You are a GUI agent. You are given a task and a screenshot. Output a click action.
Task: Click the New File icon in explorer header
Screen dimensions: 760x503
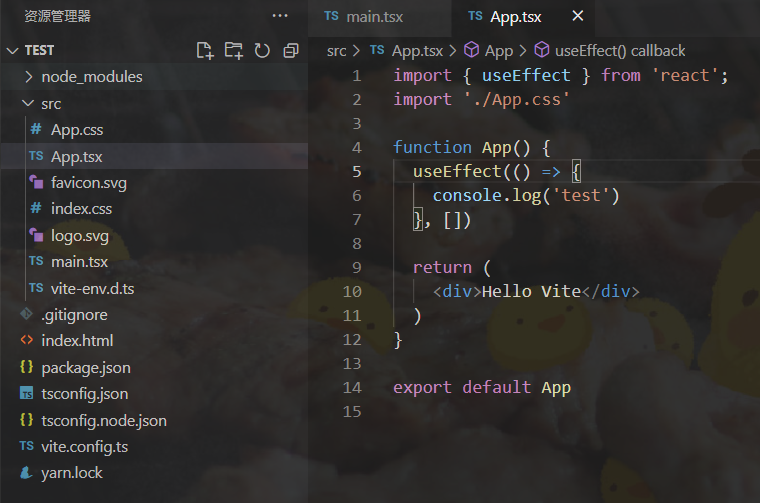coord(205,50)
